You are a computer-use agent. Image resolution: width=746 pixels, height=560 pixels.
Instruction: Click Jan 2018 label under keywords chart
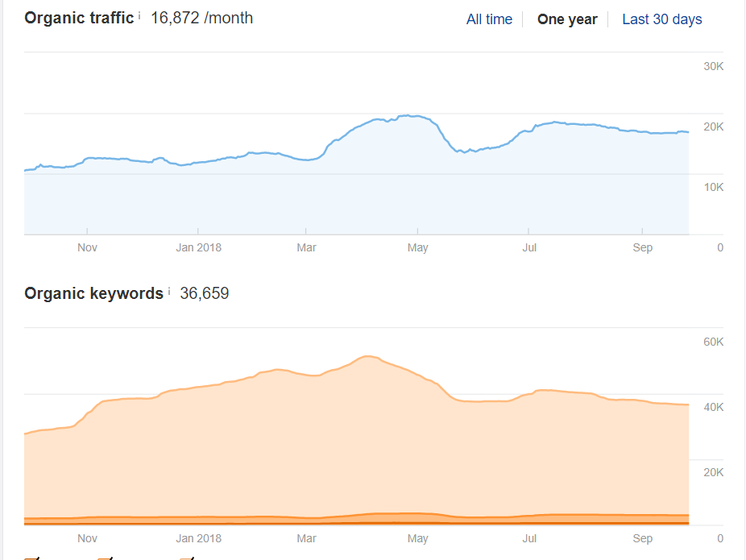(x=198, y=538)
